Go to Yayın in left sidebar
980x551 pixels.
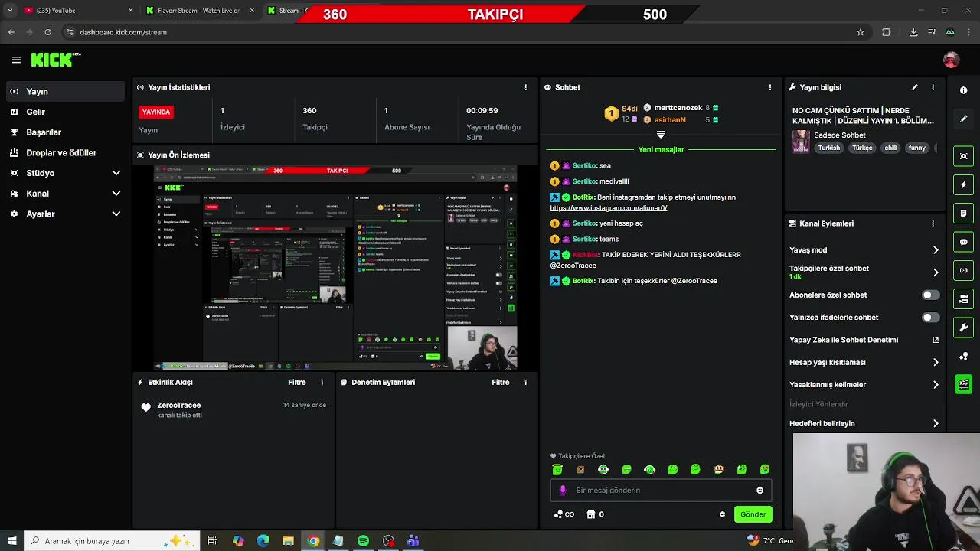(x=65, y=91)
